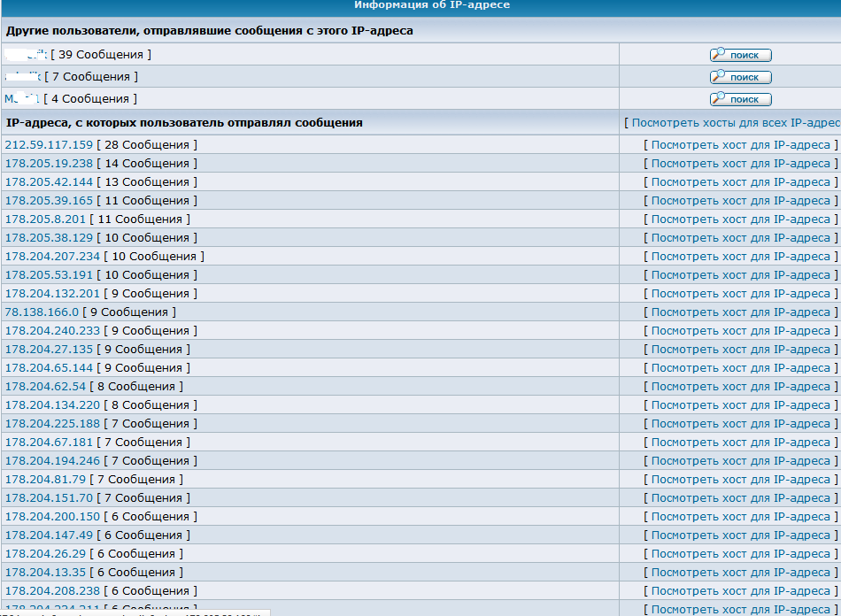Look up host for 178.204.132.201
This screenshot has width=841, height=616.
740,294
